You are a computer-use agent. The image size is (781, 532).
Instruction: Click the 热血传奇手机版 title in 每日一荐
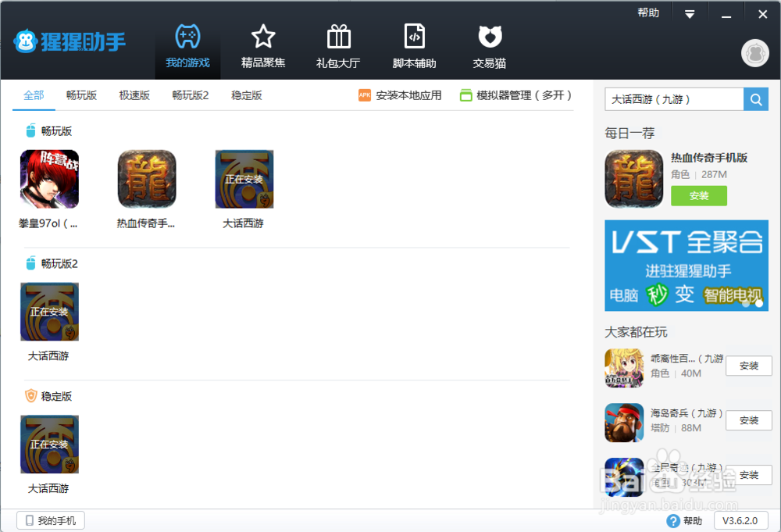(709, 158)
